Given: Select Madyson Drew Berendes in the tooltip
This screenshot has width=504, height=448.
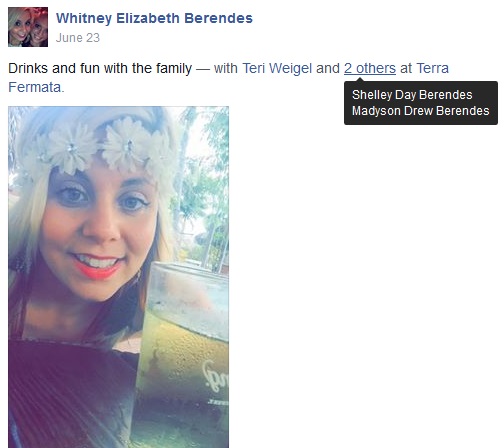Looking at the screenshot, I should [x=420, y=111].
